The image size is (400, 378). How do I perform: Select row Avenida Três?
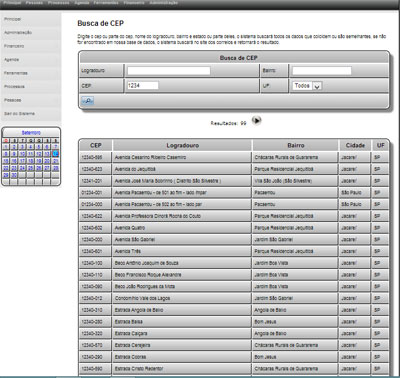click(234, 251)
